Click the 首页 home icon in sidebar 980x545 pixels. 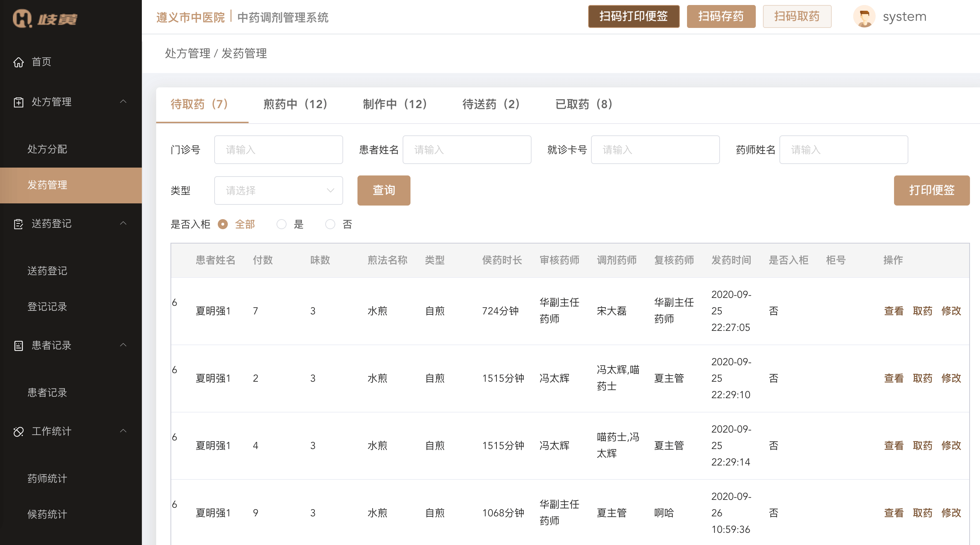click(x=19, y=62)
